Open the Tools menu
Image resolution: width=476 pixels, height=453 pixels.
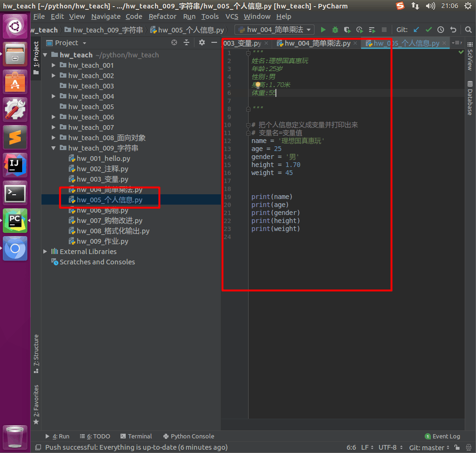click(x=210, y=16)
